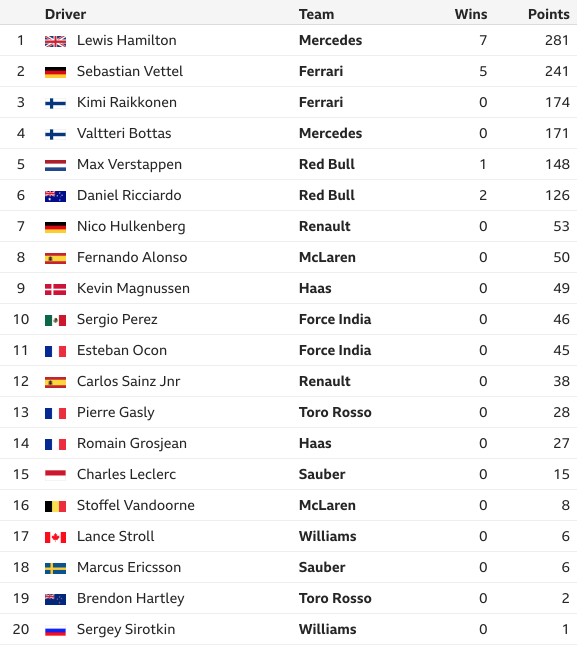Click the Belgian flag beside Stoffel Vandoorne
The width and height of the screenshot is (585, 647).
(x=55, y=506)
